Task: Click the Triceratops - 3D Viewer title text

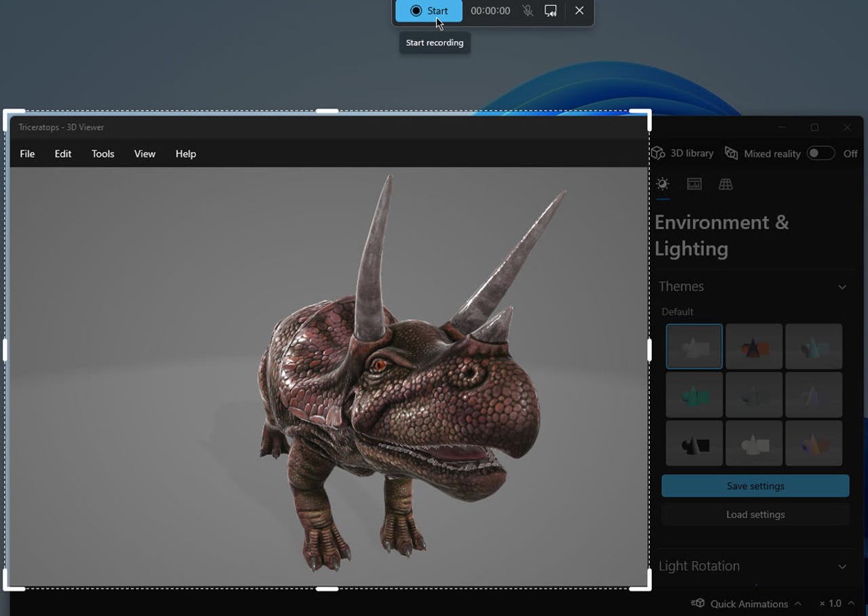Action: coord(61,127)
